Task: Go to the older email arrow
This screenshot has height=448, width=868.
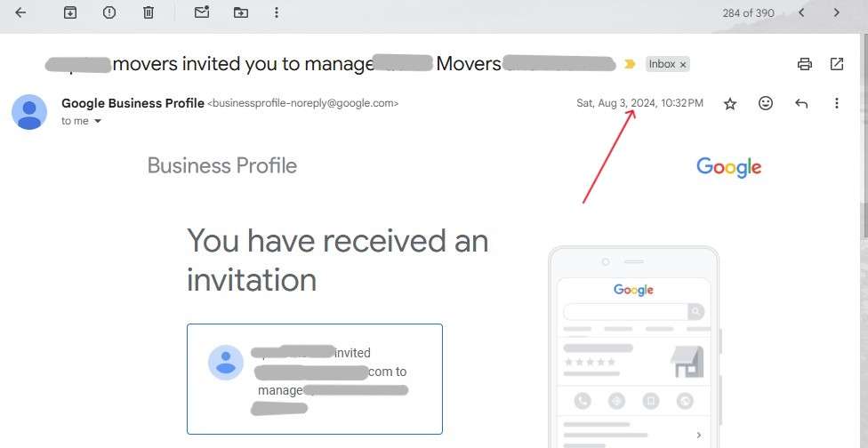Action: point(837,12)
